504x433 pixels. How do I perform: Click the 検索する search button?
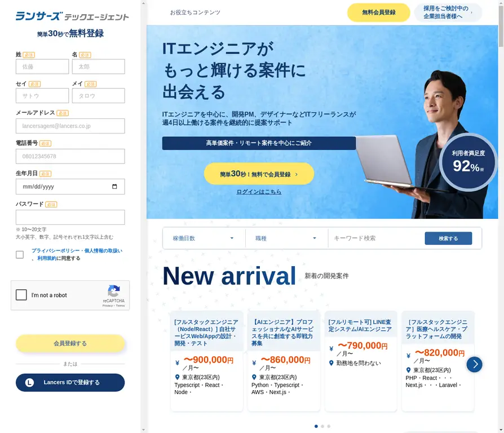point(448,238)
